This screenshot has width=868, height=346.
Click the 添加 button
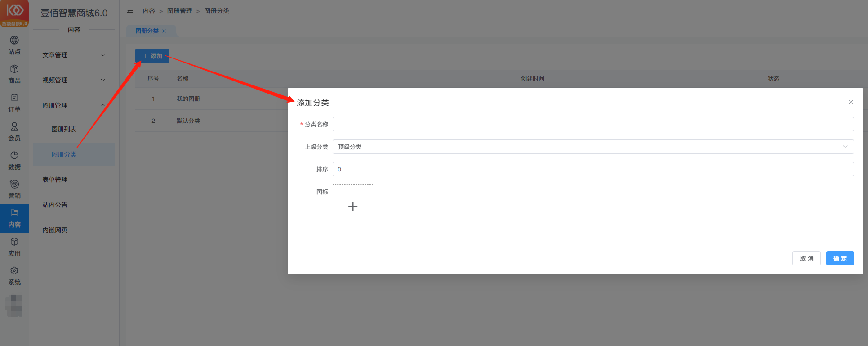point(152,56)
